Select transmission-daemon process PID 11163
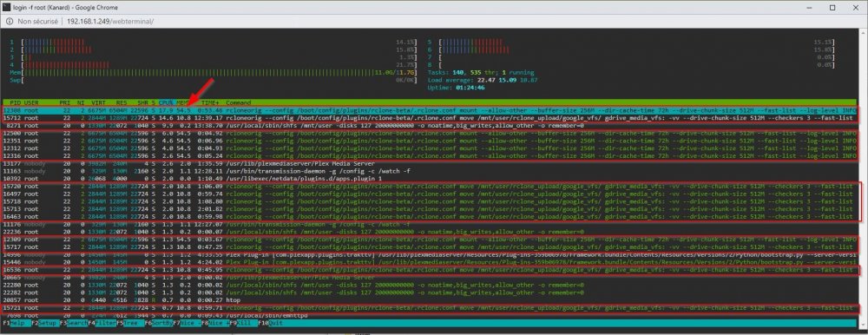 (x=430, y=172)
